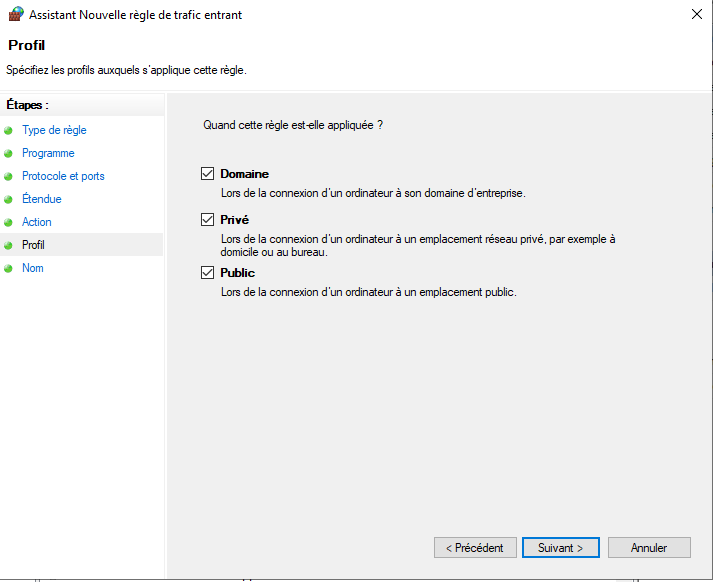This screenshot has height=582, width=713.
Task: Open the Nom step
Action: 33,268
